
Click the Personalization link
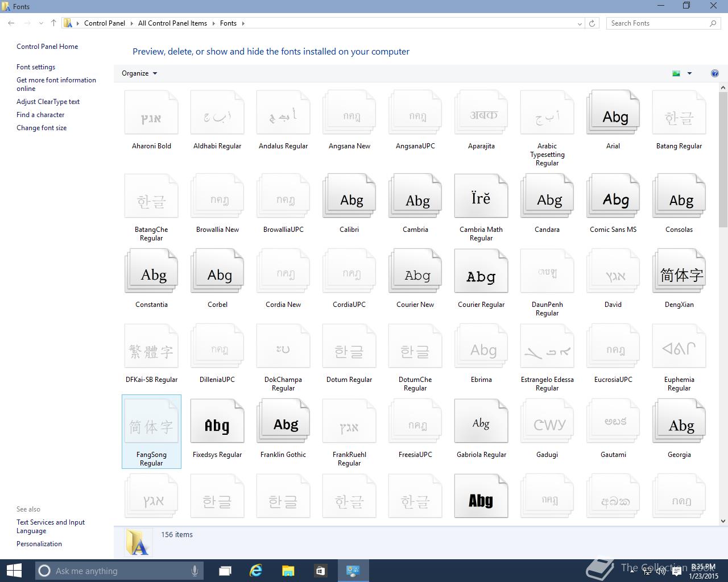(39, 544)
